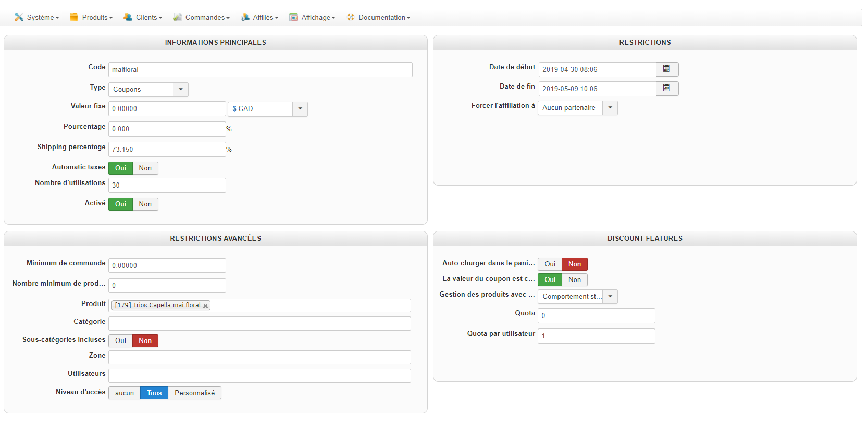The image size is (868, 427).
Task: Open the Aucun partenaire affiliation dropdown
Action: [578, 108]
